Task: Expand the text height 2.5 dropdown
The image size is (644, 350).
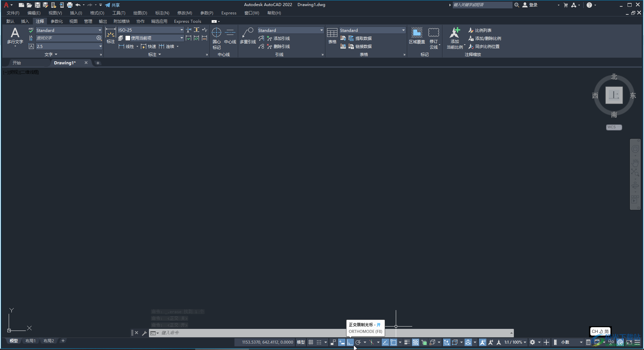Action: pos(100,46)
